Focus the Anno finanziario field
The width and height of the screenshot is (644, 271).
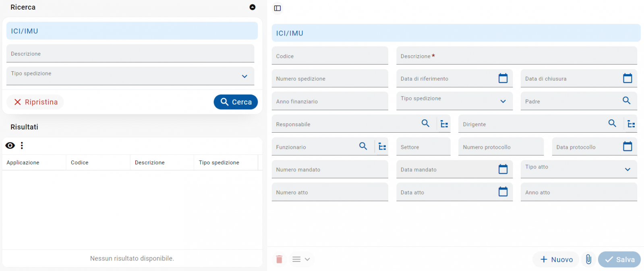pyautogui.click(x=330, y=101)
